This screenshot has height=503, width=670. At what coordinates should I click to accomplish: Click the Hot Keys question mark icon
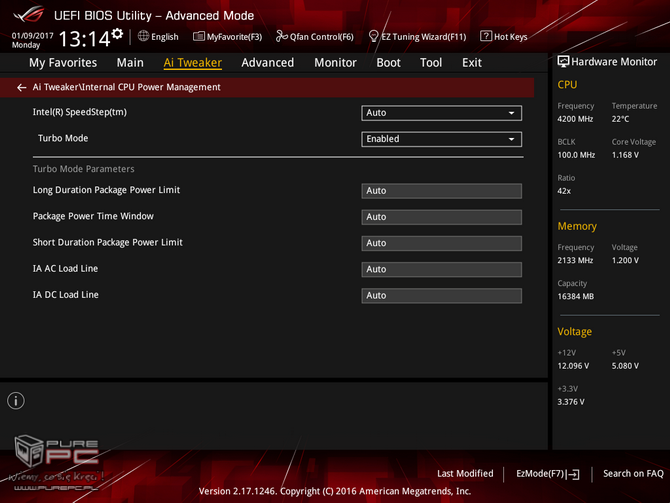click(485, 36)
